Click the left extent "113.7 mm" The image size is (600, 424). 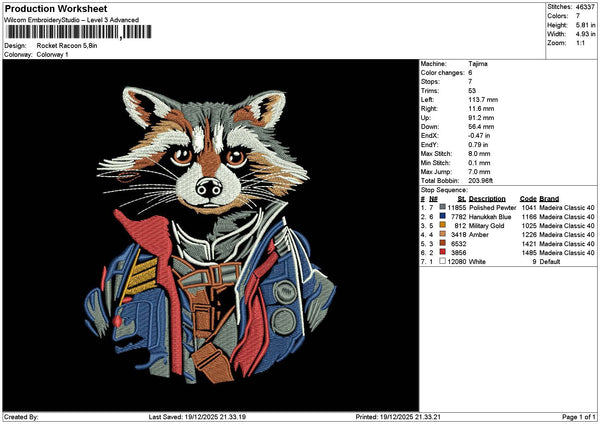[483, 100]
